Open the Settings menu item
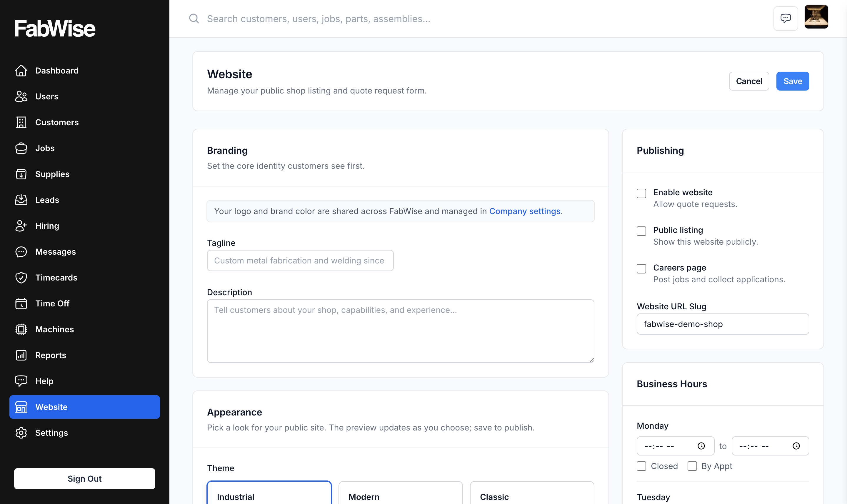The width and height of the screenshot is (847, 504). coord(85,433)
